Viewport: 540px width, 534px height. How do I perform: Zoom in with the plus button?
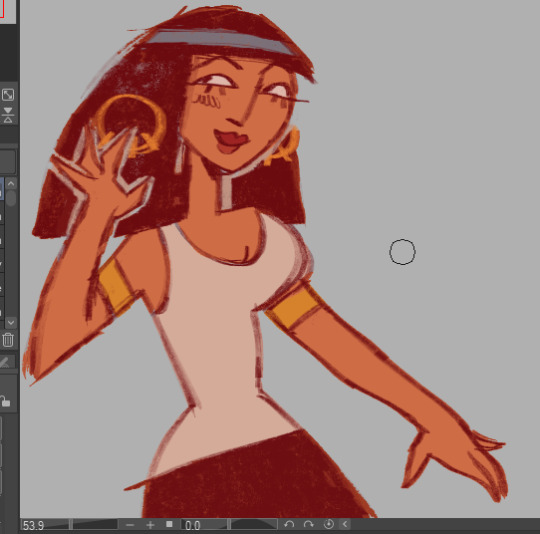coord(150,525)
